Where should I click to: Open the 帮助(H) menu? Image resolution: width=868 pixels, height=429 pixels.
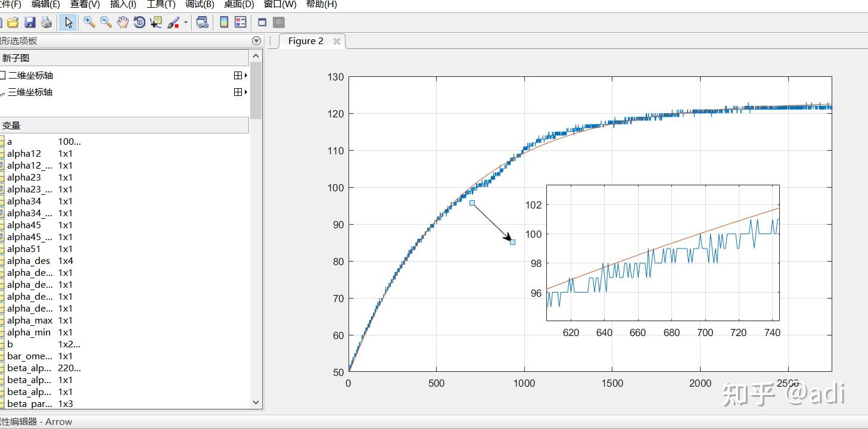(x=321, y=4)
